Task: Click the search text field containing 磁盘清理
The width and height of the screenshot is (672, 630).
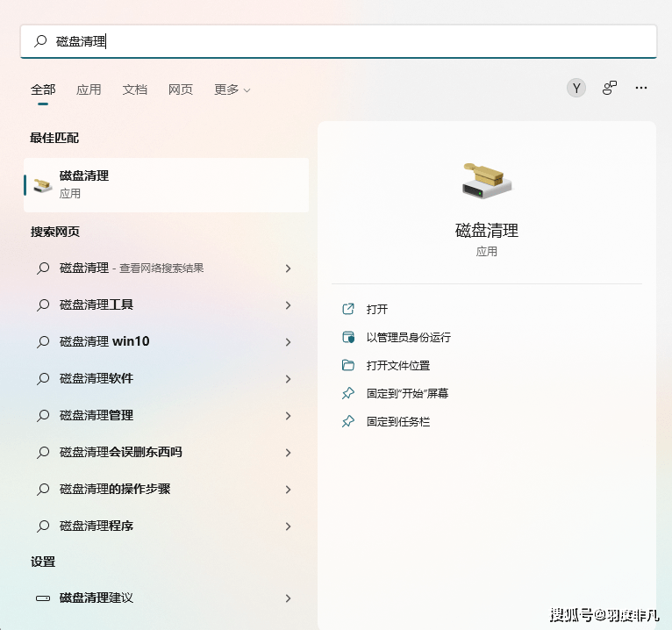Action: (x=339, y=41)
